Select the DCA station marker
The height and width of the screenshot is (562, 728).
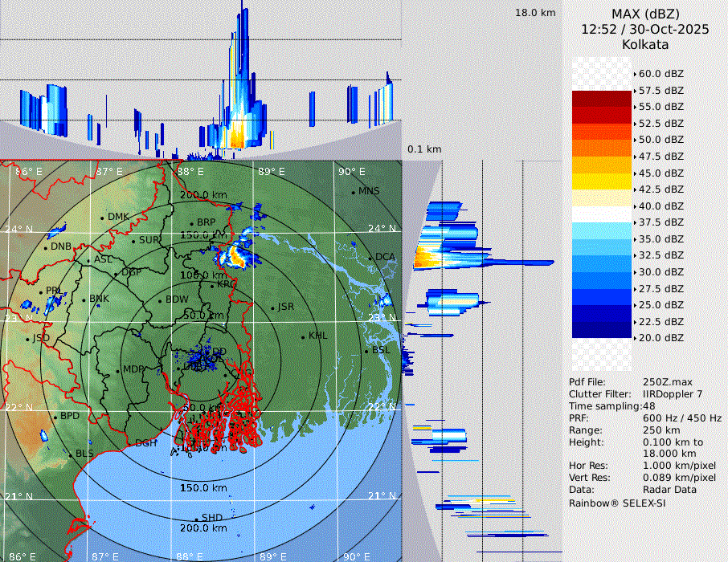pyautogui.click(x=370, y=258)
